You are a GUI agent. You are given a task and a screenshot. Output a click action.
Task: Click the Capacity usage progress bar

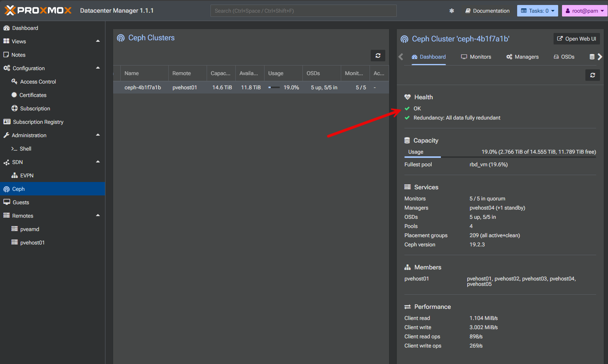[500, 157]
